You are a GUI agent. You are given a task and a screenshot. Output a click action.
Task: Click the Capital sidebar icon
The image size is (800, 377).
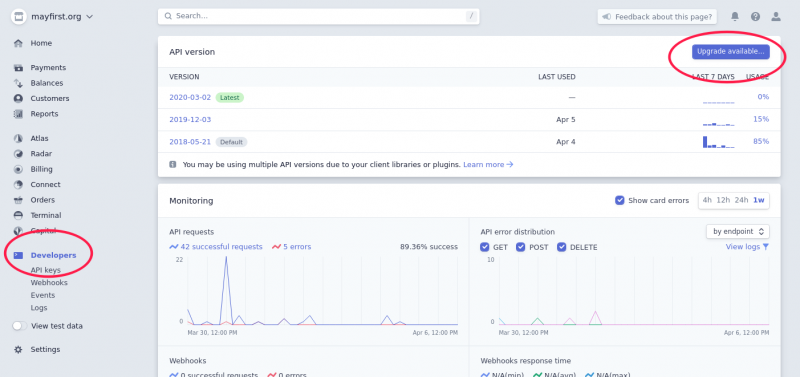pyautogui.click(x=18, y=231)
